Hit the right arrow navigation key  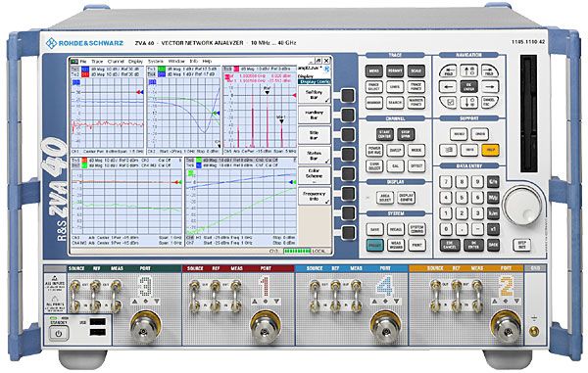(490, 86)
